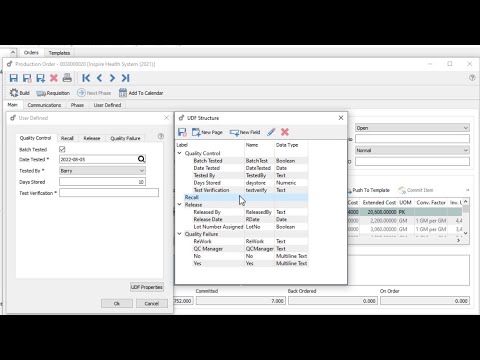Select the Phase tab
The width and height of the screenshot is (480, 360).
coord(77,105)
